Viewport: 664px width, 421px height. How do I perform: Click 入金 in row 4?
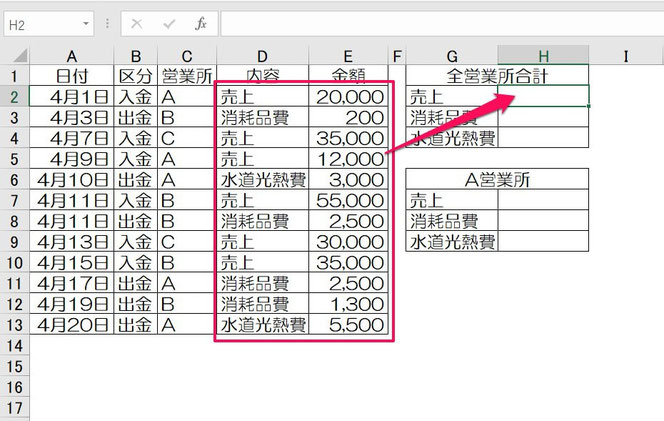136,138
